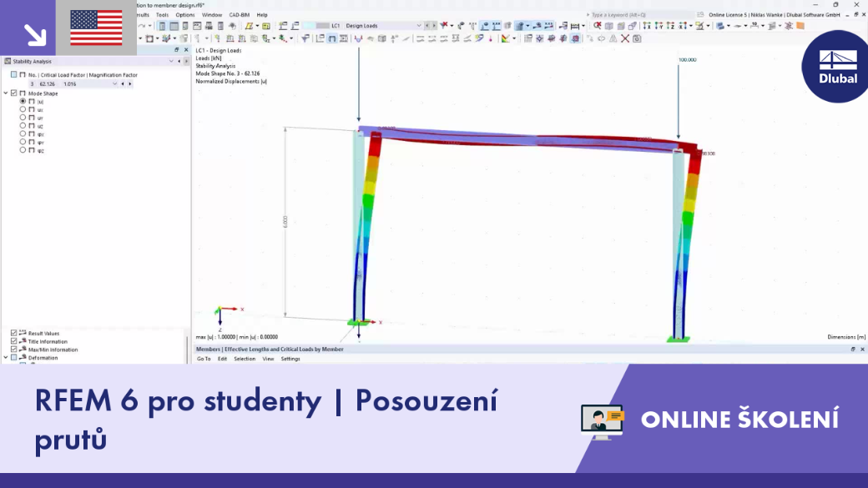Open the Window menu
Viewport: 868px width, 488px height.
pyautogui.click(x=211, y=15)
